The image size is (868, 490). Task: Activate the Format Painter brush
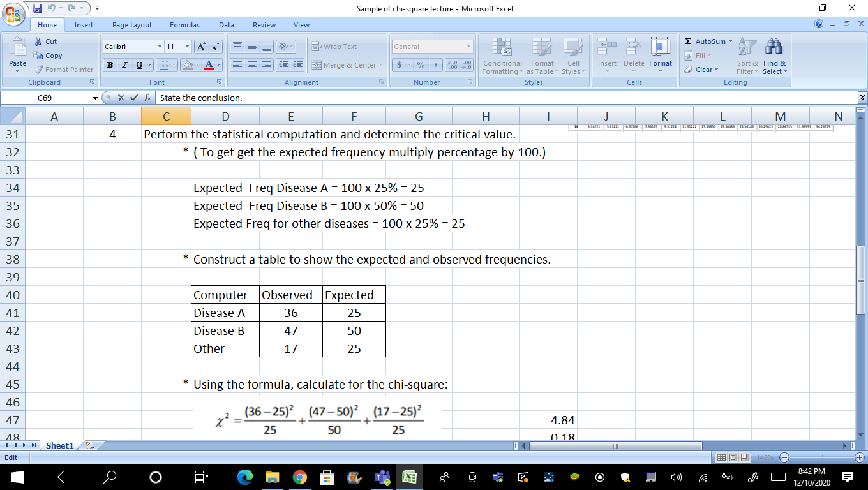click(64, 70)
